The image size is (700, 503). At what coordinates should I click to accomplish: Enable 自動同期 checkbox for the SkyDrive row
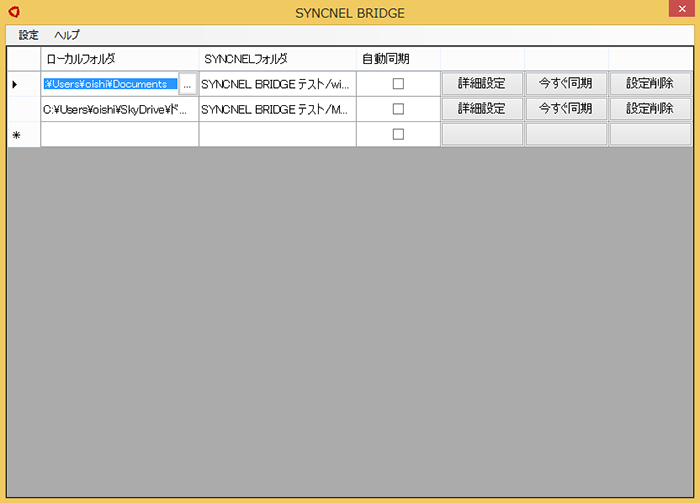point(398,109)
